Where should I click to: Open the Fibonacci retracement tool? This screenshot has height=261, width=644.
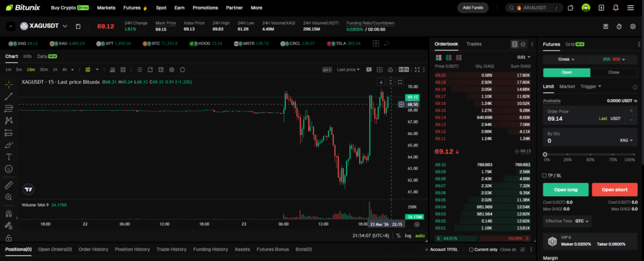coord(9,109)
